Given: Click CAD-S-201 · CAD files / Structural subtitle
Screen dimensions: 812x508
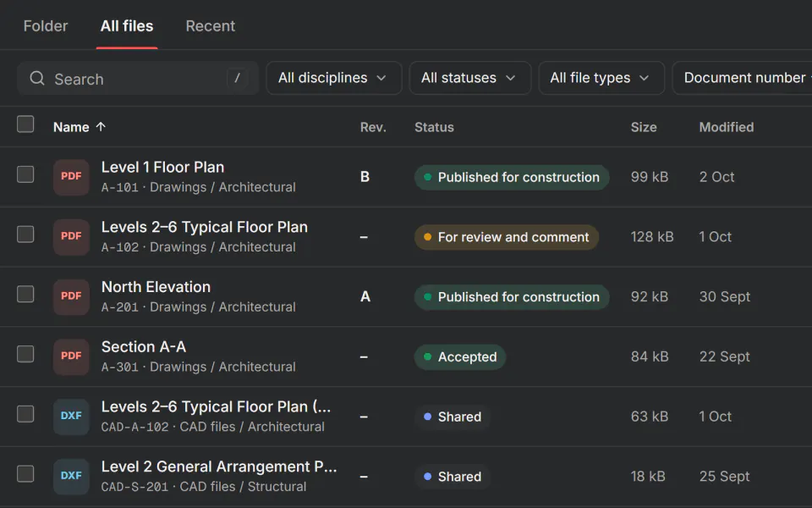Looking at the screenshot, I should coord(204,487).
